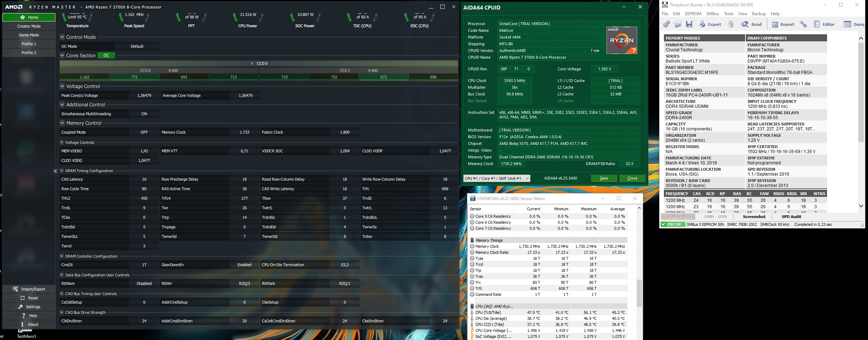This screenshot has width=868, height=340.
Task: Click the HWiNFO64 app icon in title bar
Action: (472, 199)
